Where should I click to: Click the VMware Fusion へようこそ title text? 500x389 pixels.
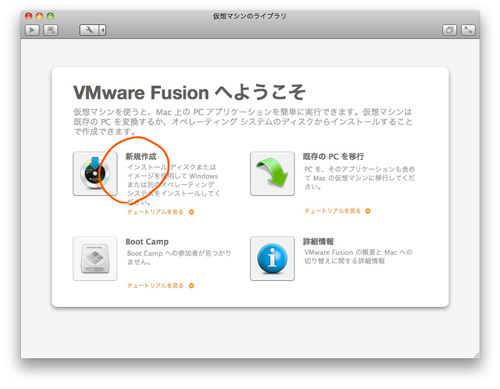click(x=189, y=92)
